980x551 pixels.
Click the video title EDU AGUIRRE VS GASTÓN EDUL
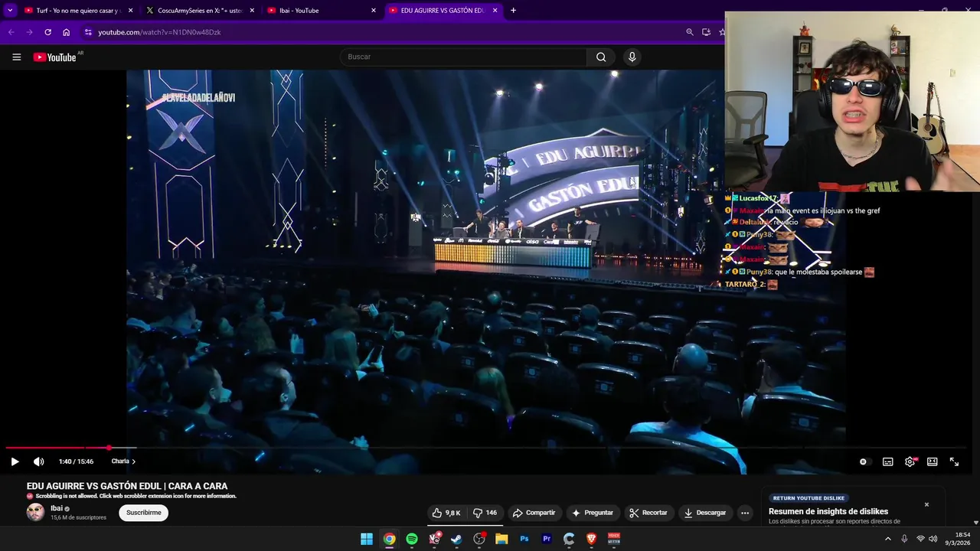coord(127,486)
